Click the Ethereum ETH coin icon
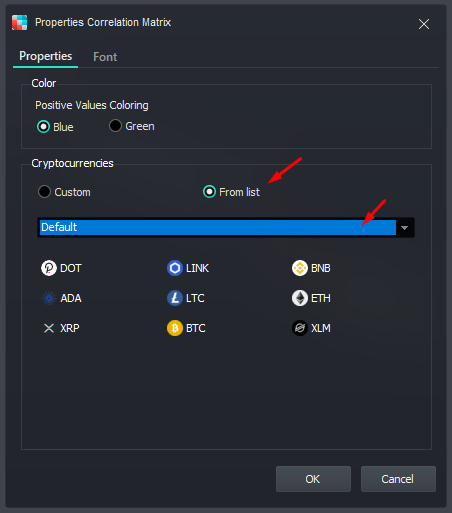Screen dimensions: 452x513 click(300, 298)
